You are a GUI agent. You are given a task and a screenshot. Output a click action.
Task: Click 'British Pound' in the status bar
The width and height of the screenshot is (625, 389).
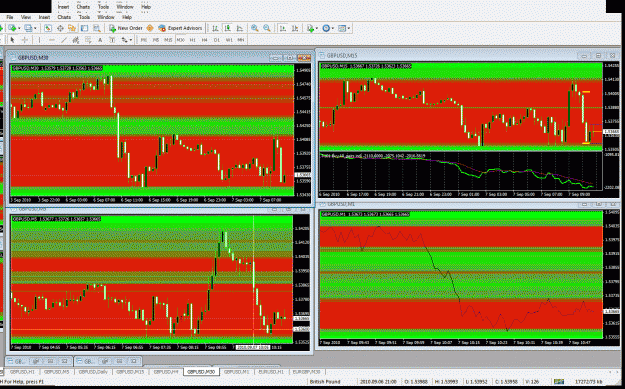click(x=325, y=382)
